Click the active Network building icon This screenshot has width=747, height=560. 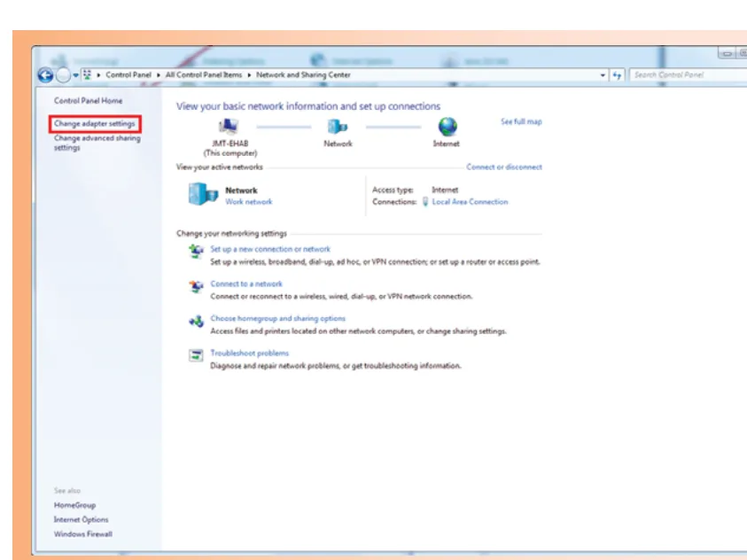coord(203,194)
